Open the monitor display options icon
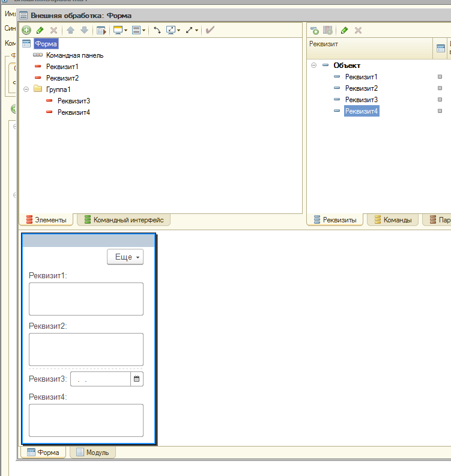451x476 pixels. click(118, 30)
